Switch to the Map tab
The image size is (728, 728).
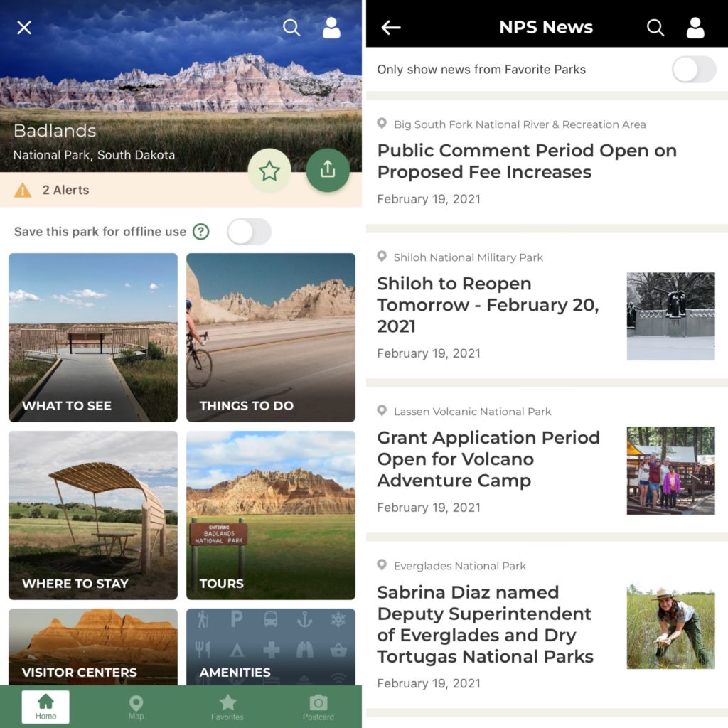click(x=136, y=707)
